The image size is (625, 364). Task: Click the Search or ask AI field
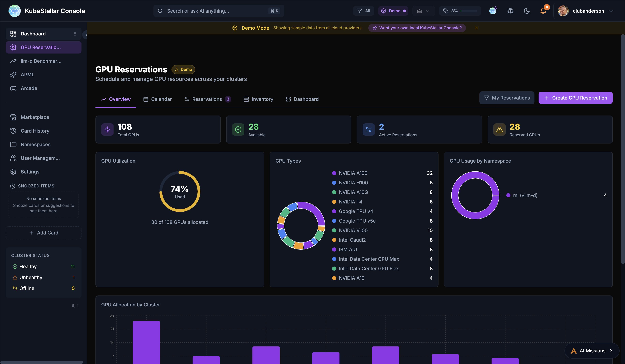[218, 11]
